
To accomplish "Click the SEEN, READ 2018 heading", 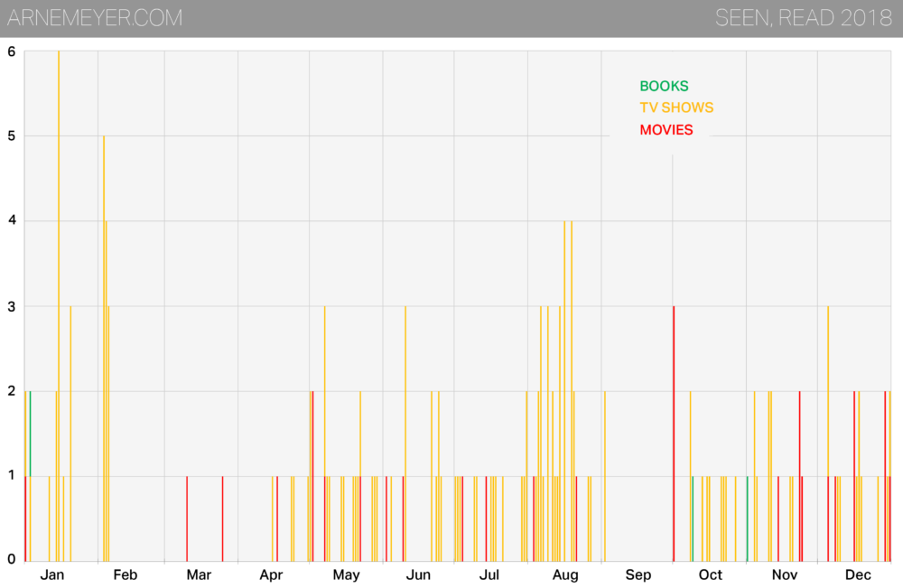I will pos(804,18).
